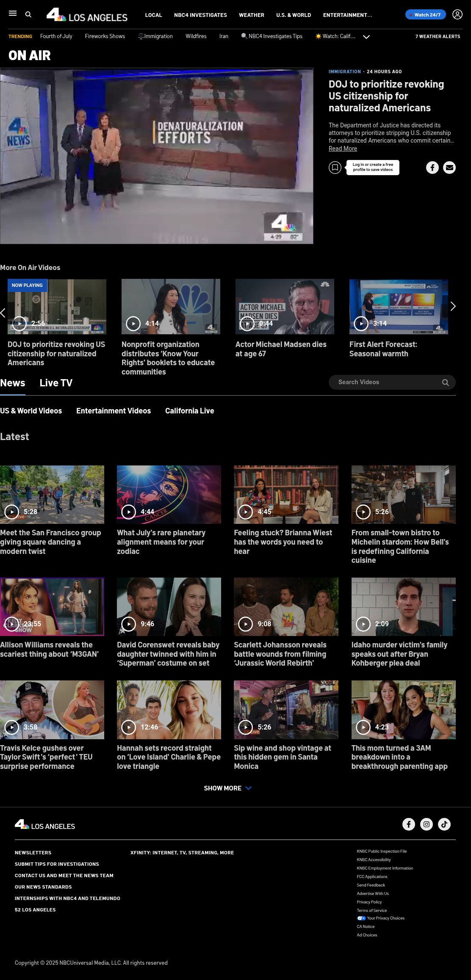
Task: Click the header search magnifier icon
Action: pyautogui.click(x=28, y=14)
